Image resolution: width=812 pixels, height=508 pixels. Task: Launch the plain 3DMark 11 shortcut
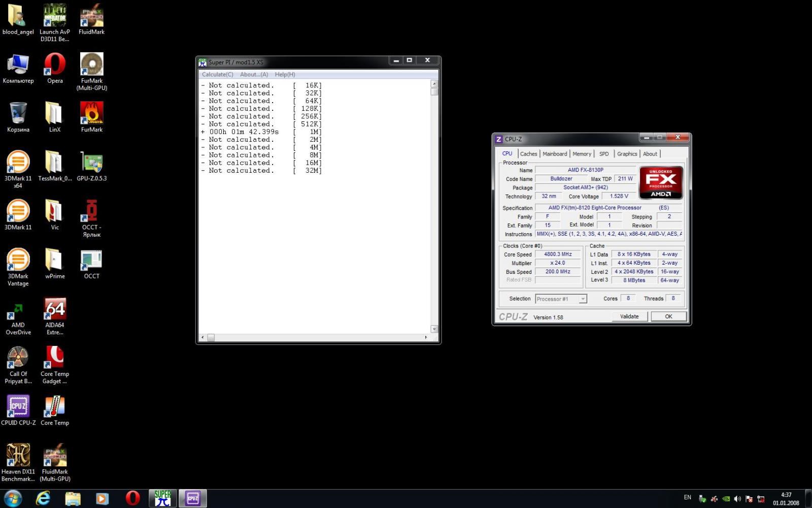[18, 215]
